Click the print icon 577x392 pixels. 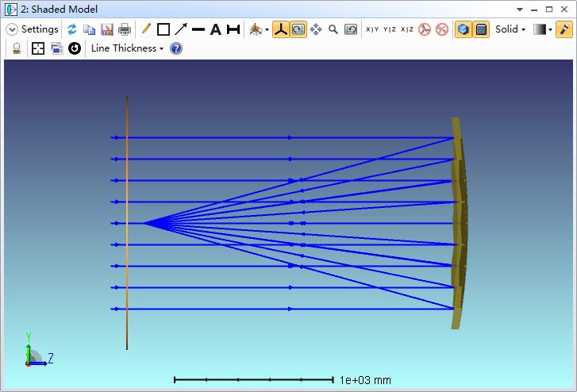point(125,29)
